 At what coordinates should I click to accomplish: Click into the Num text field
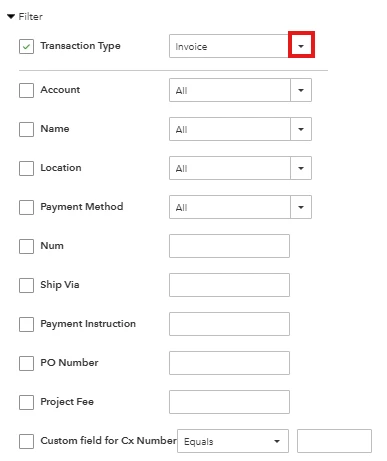click(x=229, y=246)
